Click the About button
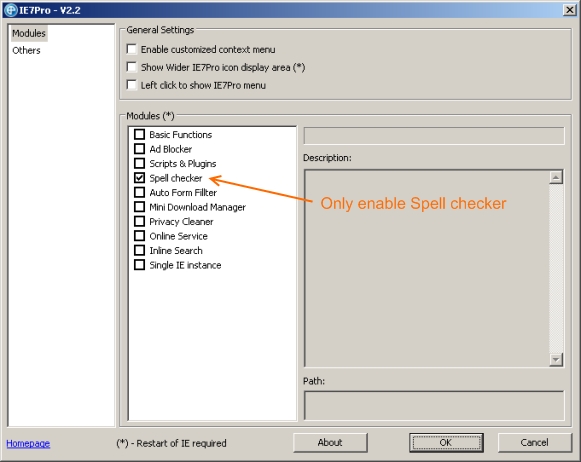Image resolution: width=581 pixels, height=462 pixels. point(330,443)
